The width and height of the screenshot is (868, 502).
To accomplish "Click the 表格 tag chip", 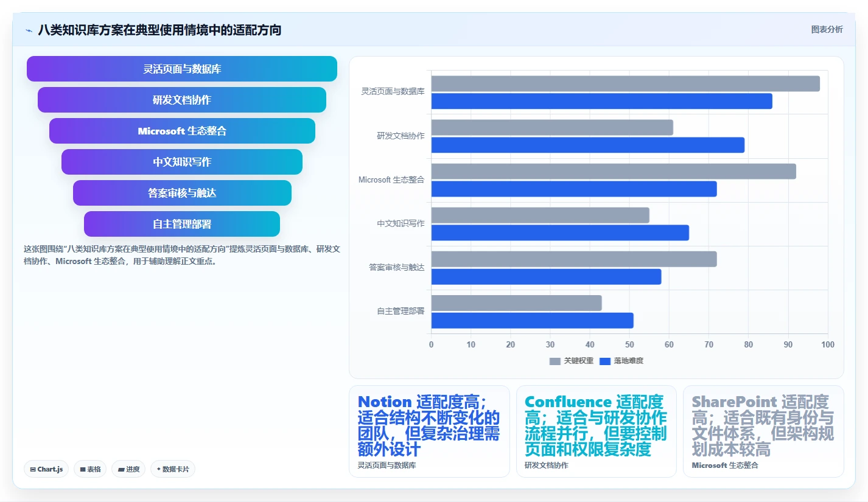I will point(90,469).
